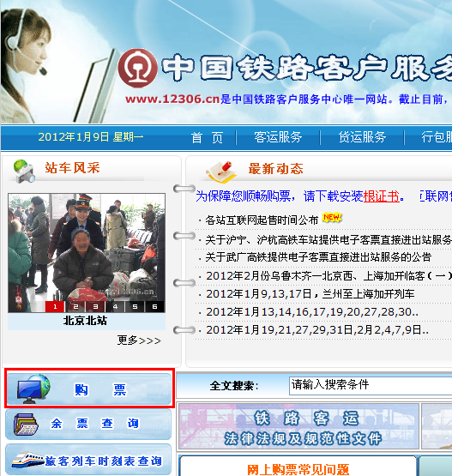
Task: Open 各站互联网起售时间公布 news item
Action: coord(262,220)
